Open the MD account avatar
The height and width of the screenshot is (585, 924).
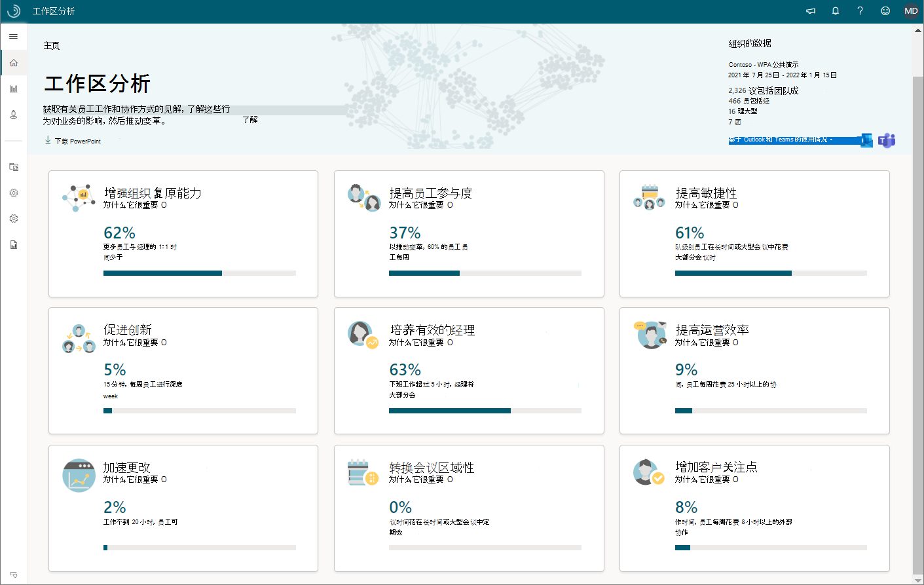tap(911, 11)
